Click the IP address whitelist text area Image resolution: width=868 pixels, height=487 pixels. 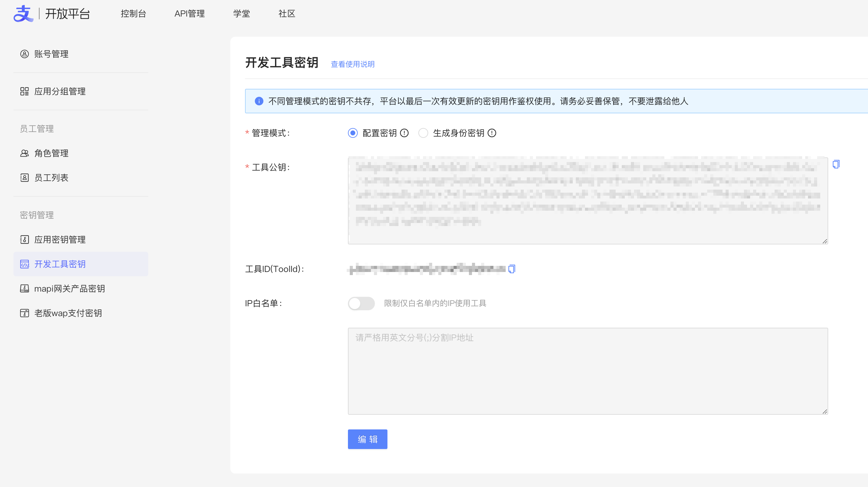(x=588, y=371)
